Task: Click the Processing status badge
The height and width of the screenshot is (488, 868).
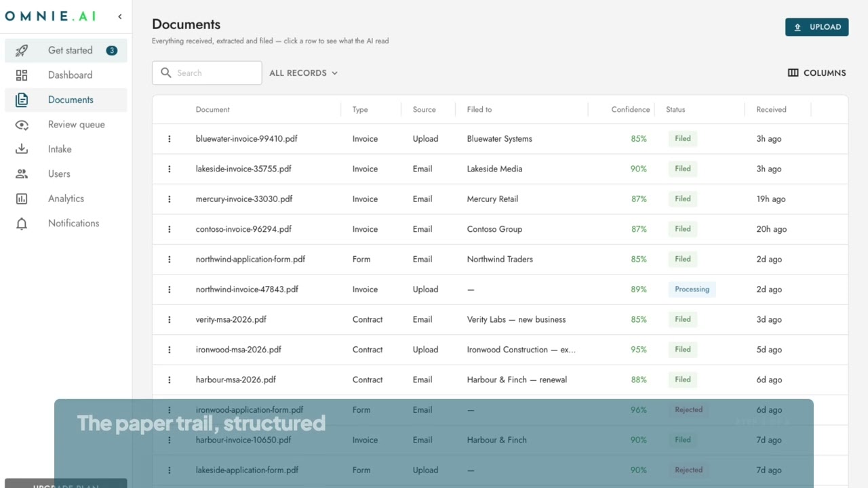Action: (692, 289)
